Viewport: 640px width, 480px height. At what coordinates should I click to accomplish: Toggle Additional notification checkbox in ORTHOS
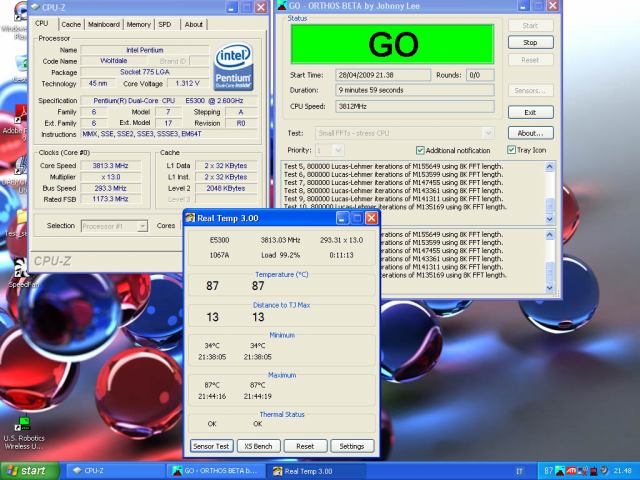420,151
